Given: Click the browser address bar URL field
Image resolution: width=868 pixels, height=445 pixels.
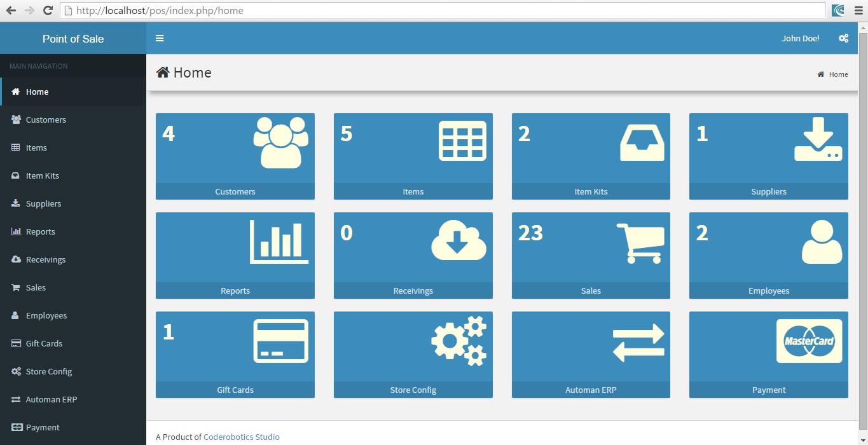Looking at the screenshot, I should pos(445,10).
